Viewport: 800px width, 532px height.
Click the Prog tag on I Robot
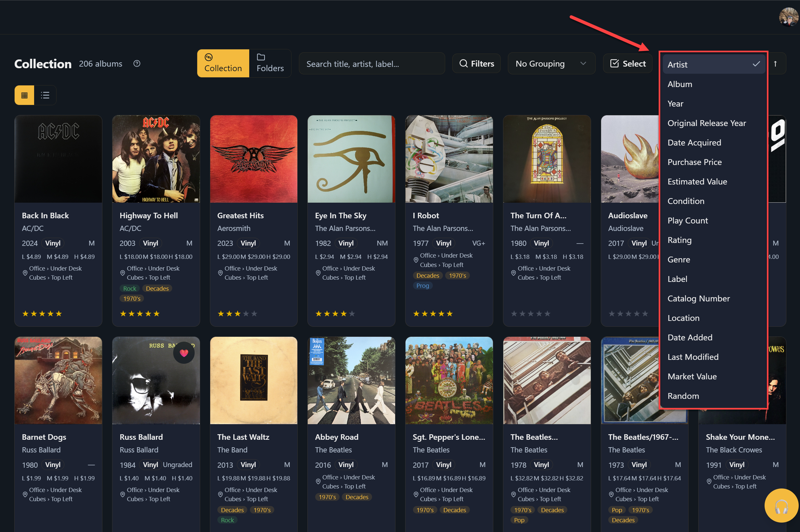tap(422, 286)
